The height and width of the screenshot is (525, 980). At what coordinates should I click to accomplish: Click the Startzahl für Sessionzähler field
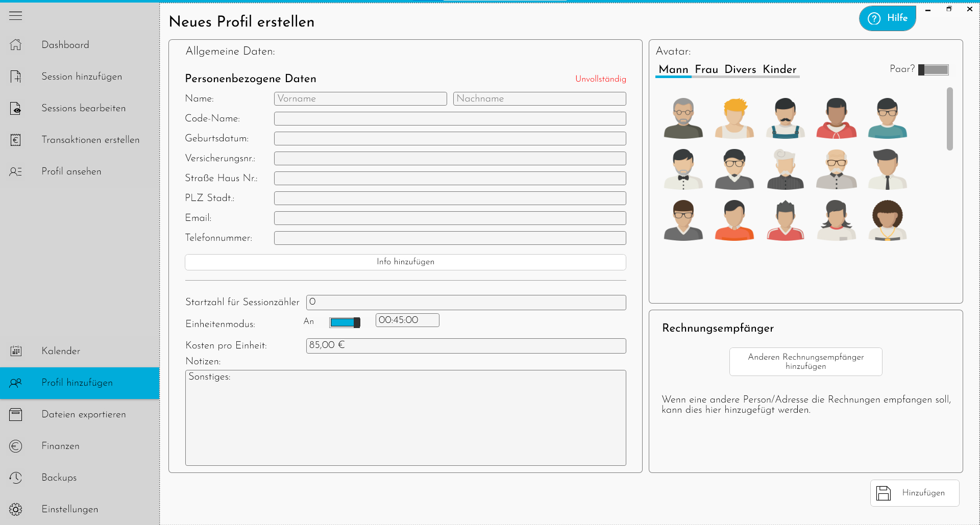point(466,303)
